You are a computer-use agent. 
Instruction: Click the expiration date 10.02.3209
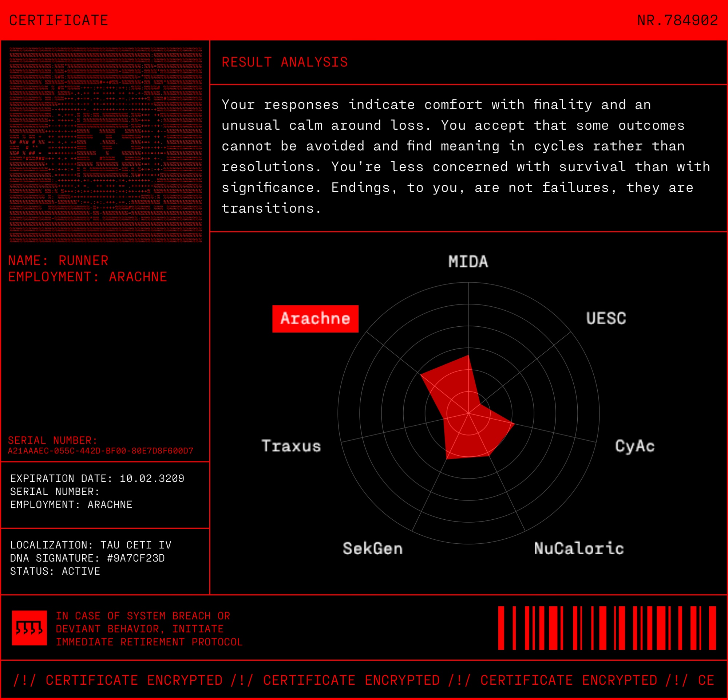pos(151,478)
